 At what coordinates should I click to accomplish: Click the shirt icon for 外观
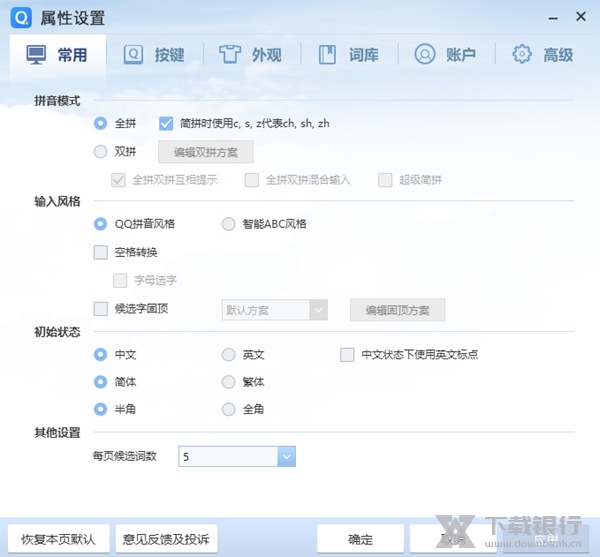(x=230, y=54)
